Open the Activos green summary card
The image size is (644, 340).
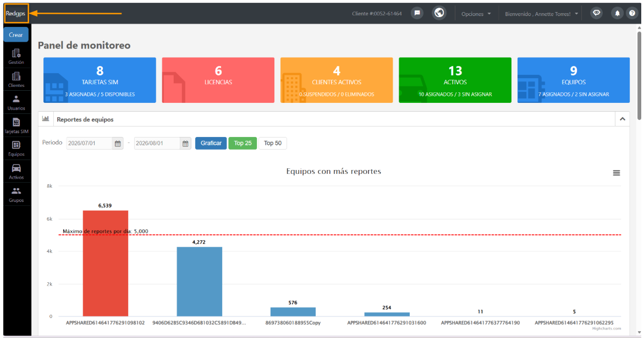point(455,80)
